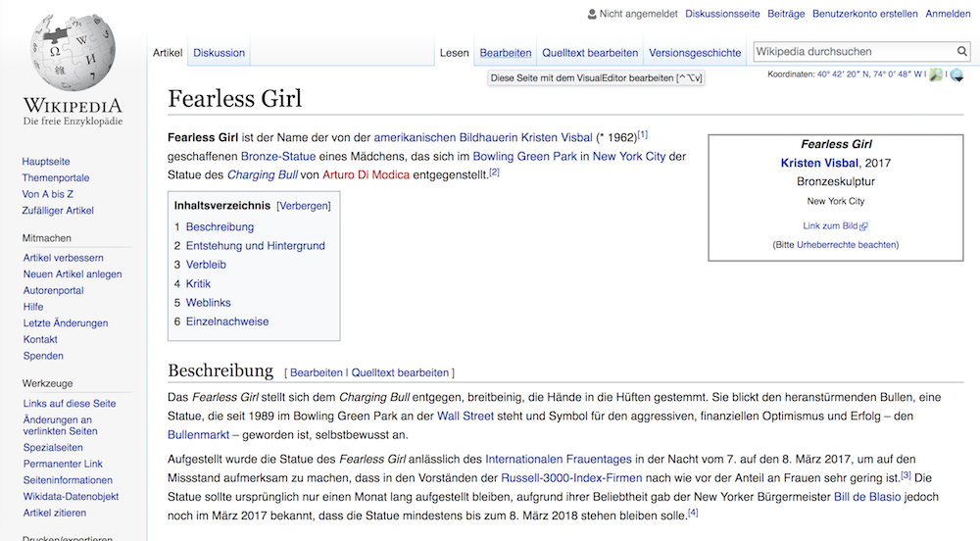This screenshot has width=980, height=541.
Task: Open the Versionsgeschichte tab
Action: point(695,53)
